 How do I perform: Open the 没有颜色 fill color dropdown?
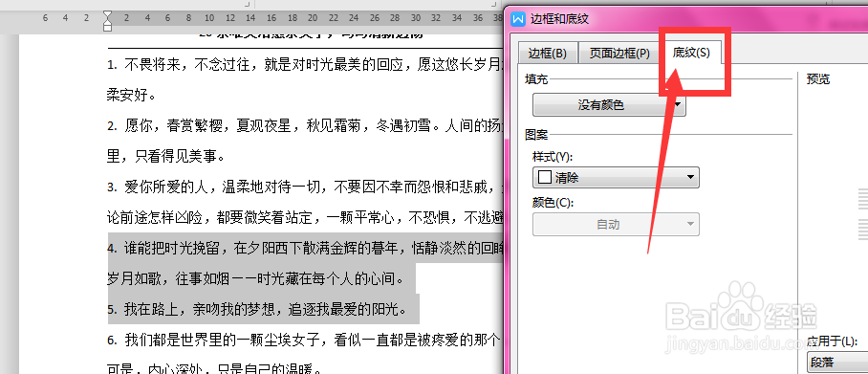point(609,104)
